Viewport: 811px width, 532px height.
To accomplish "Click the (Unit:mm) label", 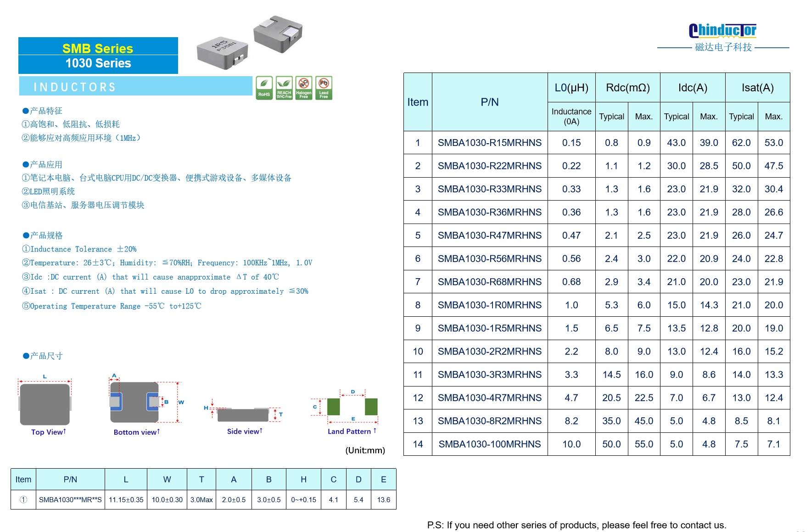I will (365, 450).
